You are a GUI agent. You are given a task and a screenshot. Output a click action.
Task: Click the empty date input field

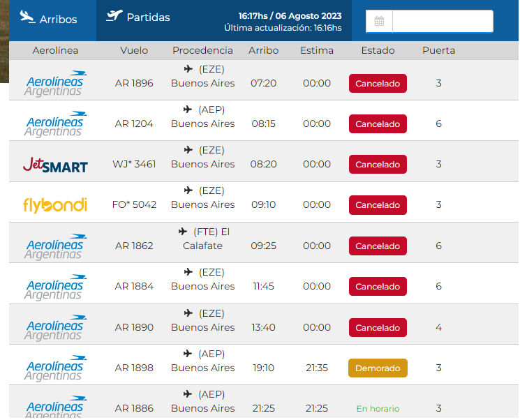coord(443,21)
